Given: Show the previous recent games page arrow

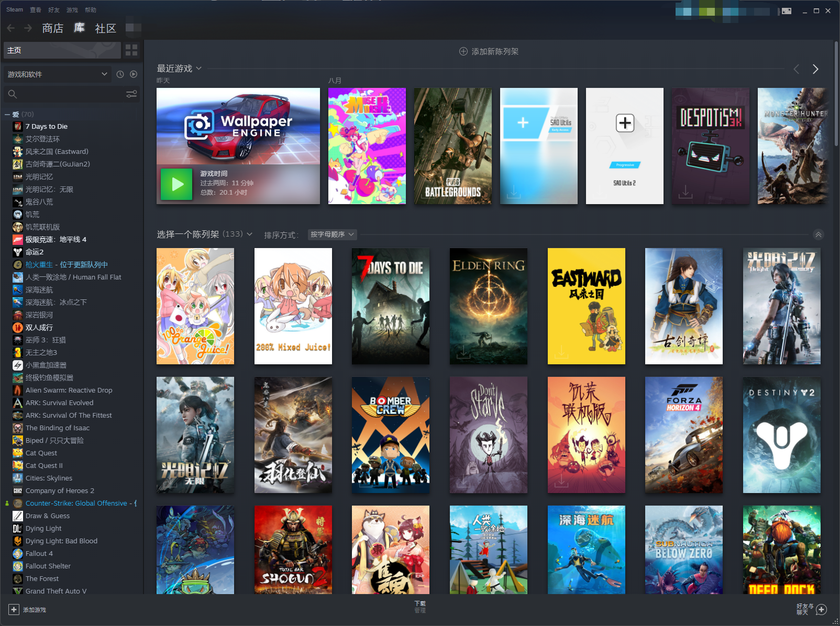Looking at the screenshot, I should click(x=797, y=69).
